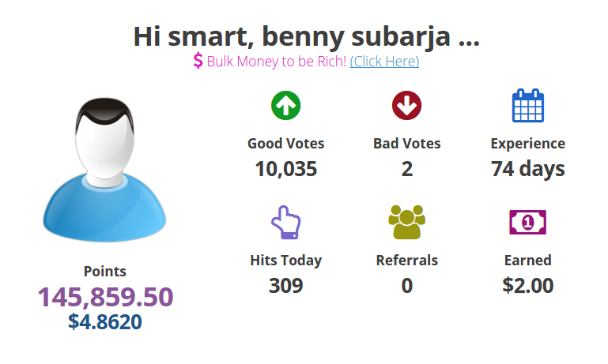Click the red Bad Votes down-arrow icon
608x364 pixels.
coord(406,106)
